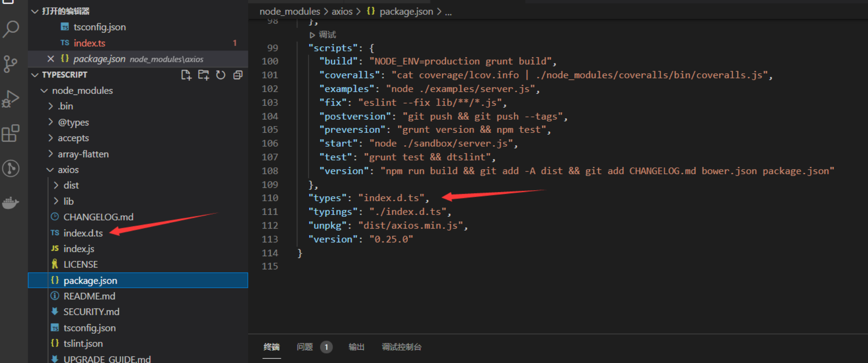Expand the accepts folder
868x363 pixels.
[x=50, y=138]
